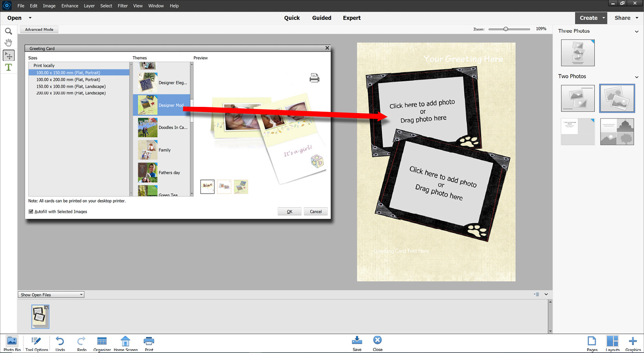Click the Save icon
The width and height of the screenshot is (644, 353).
357,344
